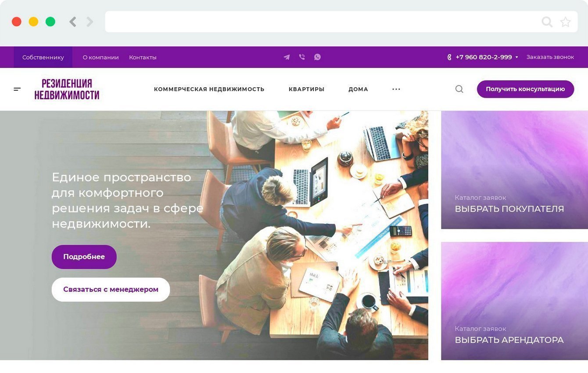The image size is (588, 373).
Task: Click the browser back arrow
Action: click(x=73, y=21)
